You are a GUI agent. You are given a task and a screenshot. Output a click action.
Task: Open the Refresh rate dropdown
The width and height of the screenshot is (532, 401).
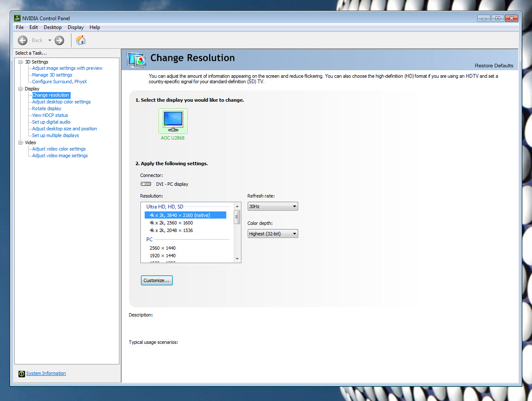(273, 206)
